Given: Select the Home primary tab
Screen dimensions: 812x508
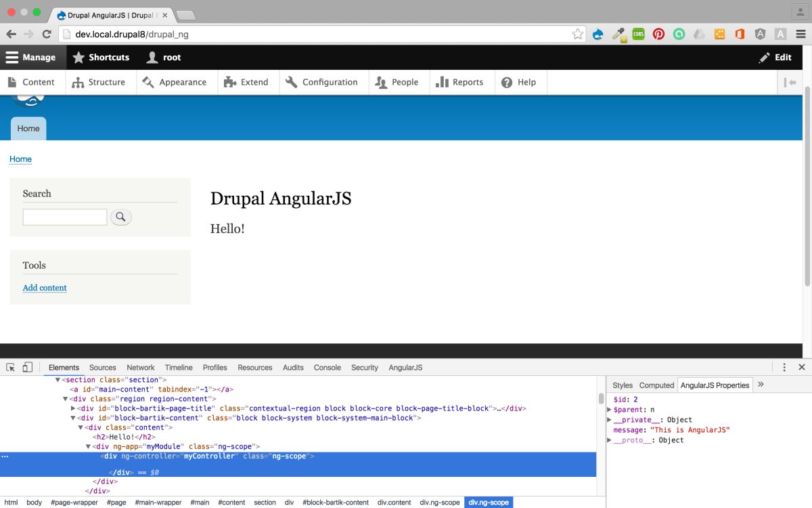Looking at the screenshot, I should pyautogui.click(x=28, y=128).
